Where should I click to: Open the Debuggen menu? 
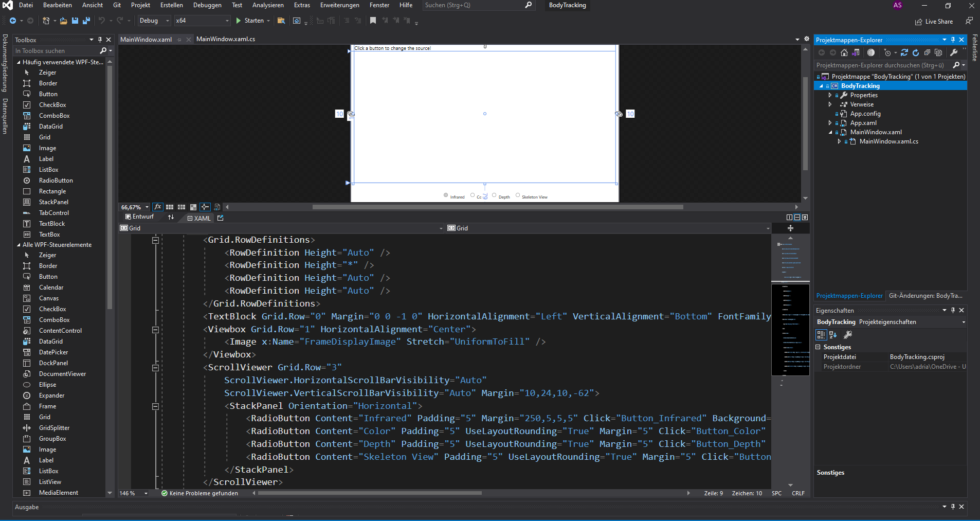207,5
